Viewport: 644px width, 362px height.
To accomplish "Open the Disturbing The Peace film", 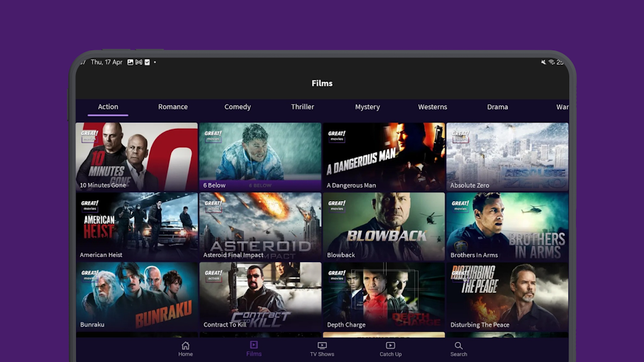I will coord(508,296).
